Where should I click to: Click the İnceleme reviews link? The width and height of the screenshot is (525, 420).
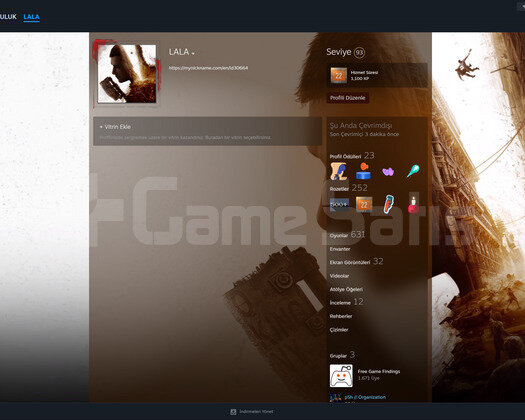coord(346,302)
